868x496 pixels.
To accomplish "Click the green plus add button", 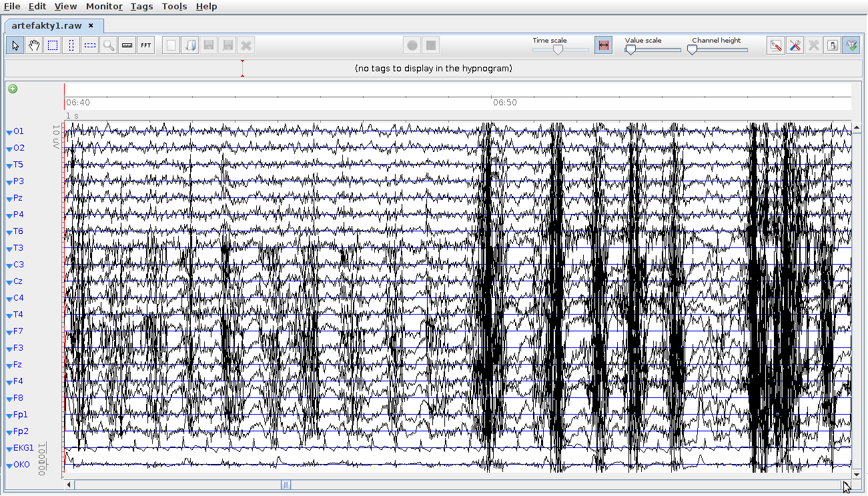I will click(13, 89).
